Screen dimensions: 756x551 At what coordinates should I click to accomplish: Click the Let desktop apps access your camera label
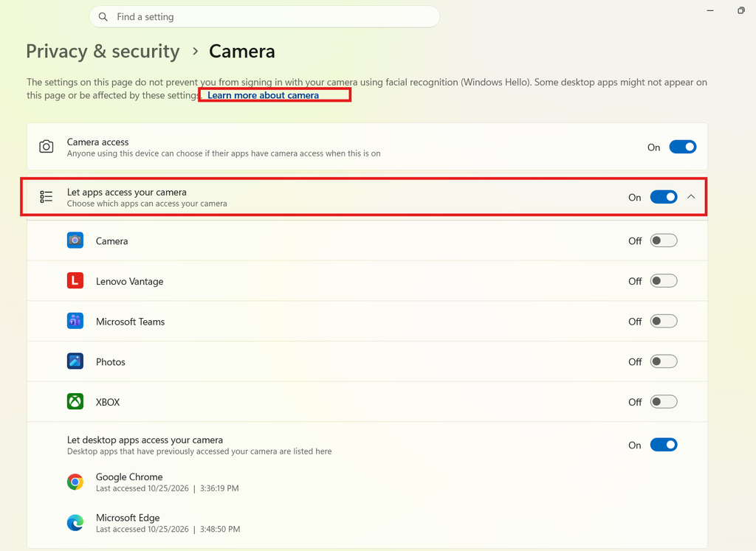click(145, 440)
